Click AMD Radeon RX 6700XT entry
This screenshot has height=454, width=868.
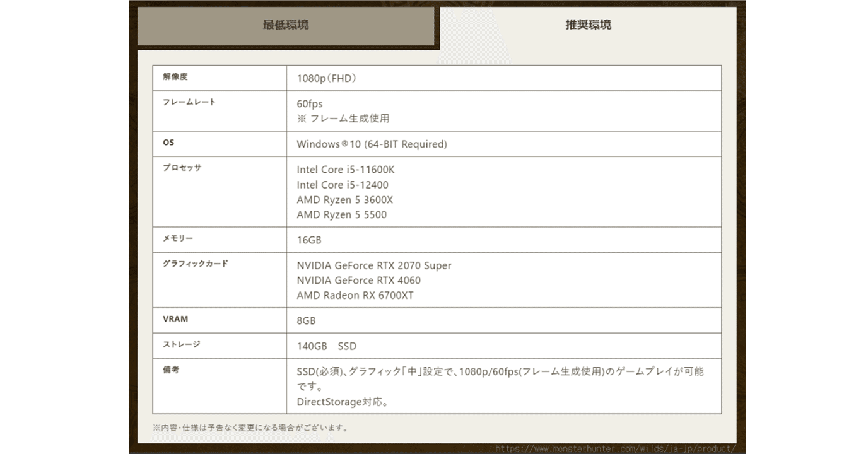[x=355, y=296]
